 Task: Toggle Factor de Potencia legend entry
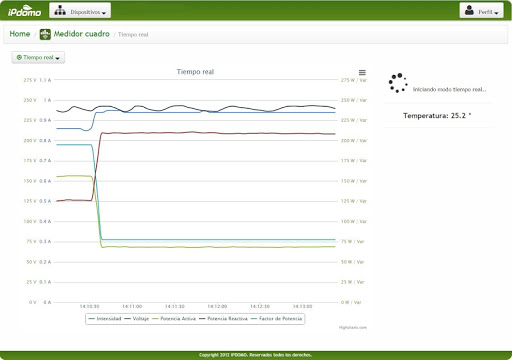coord(276,319)
